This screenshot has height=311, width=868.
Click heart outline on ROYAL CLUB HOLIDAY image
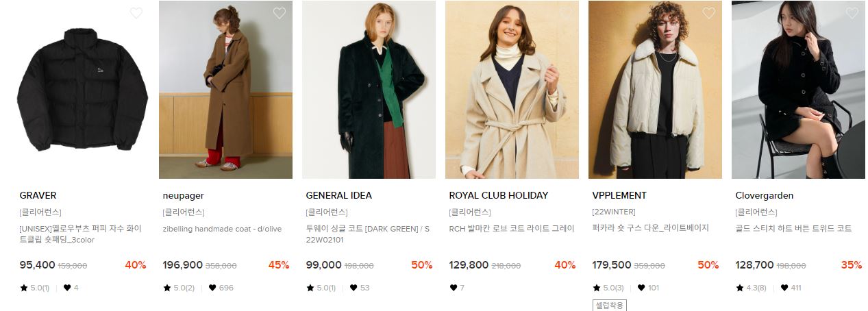(566, 13)
